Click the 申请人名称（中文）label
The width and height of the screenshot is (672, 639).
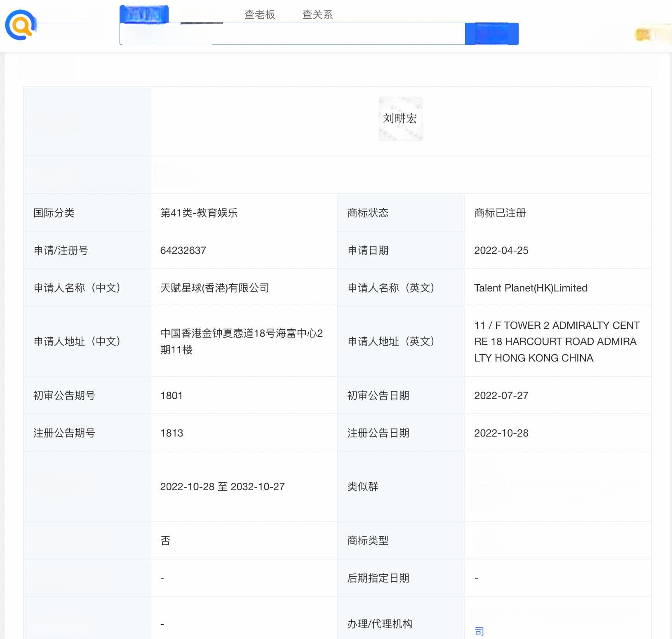[x=77, y=288]
